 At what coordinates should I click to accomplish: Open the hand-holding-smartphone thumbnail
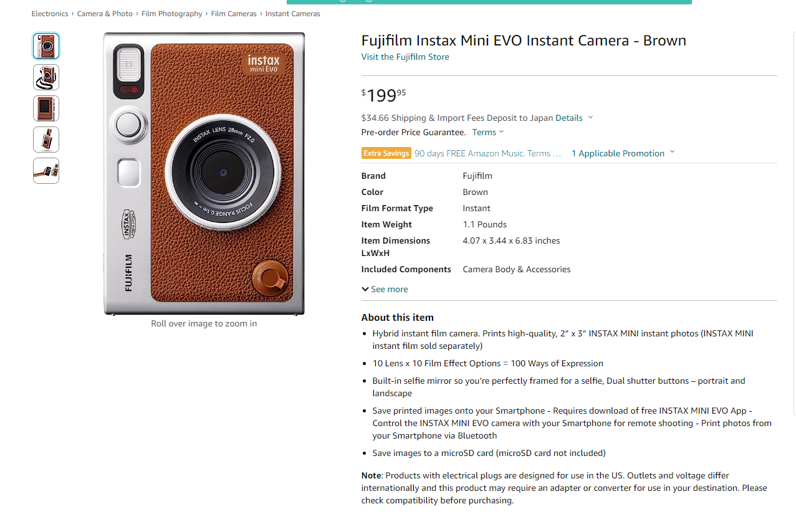pyautogui.click(x=46, y=171)
